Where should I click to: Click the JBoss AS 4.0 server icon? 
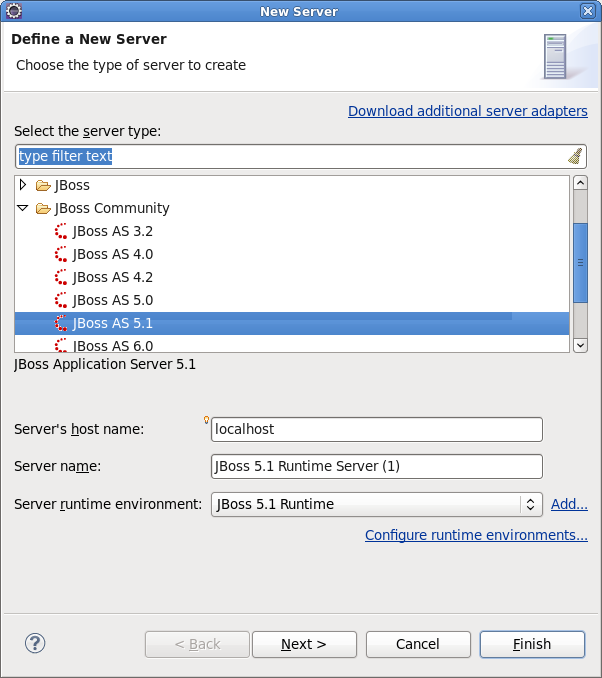click(x=61, y=254)
